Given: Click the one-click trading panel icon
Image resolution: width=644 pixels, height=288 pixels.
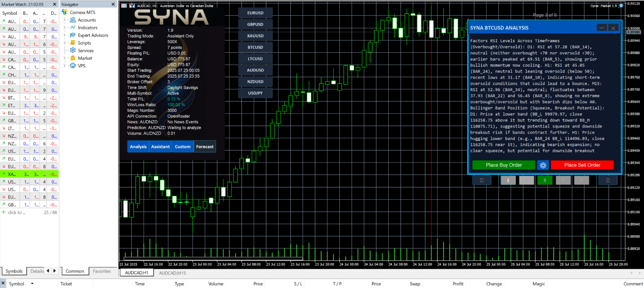Looking at the screenshot, I should click(x=132, y=6).
